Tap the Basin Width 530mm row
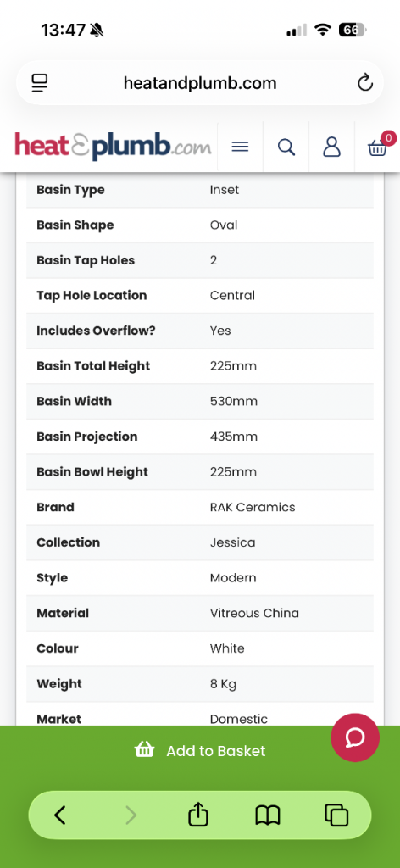400x868 pixels. coord(200,401)
